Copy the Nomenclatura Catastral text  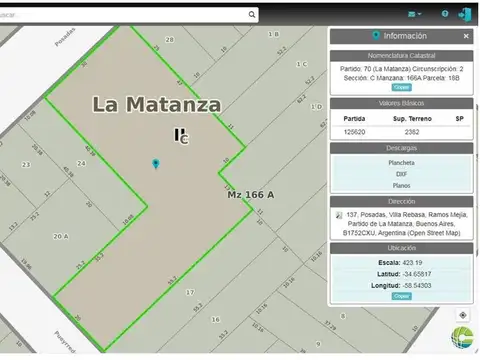[401, 87]
